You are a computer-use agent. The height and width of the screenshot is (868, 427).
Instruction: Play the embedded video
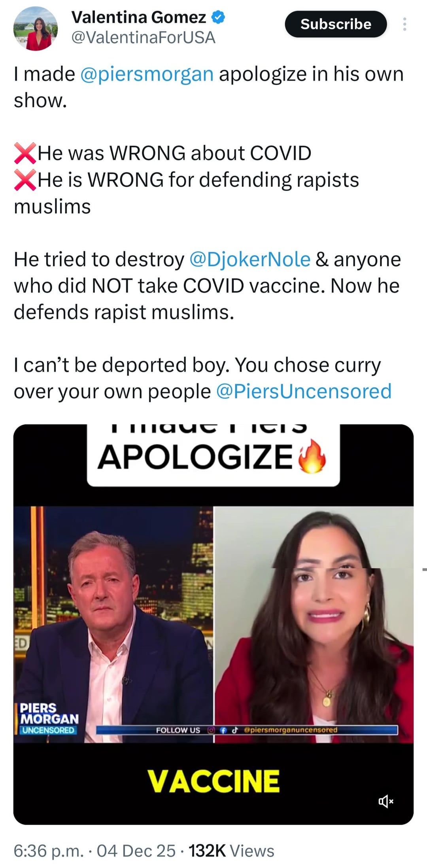pos(213,624)
